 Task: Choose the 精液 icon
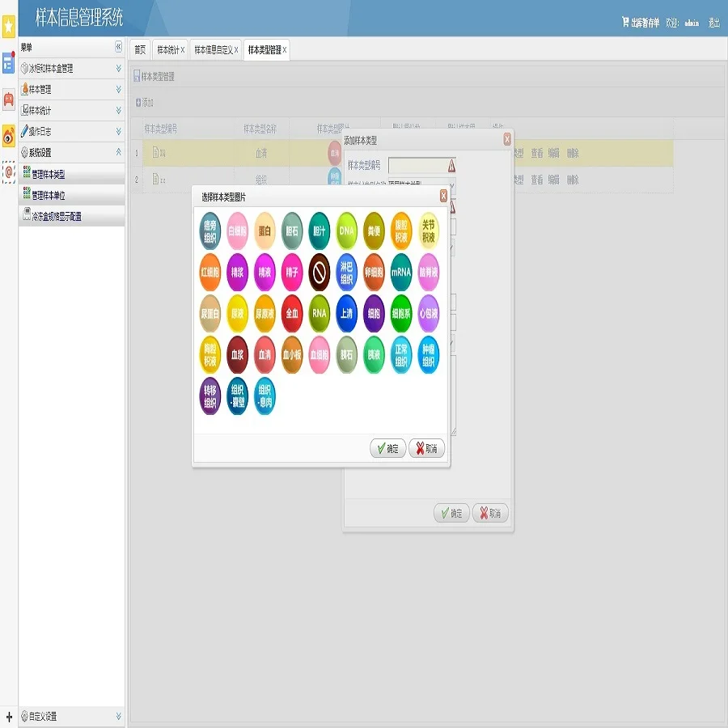point(265,272)
